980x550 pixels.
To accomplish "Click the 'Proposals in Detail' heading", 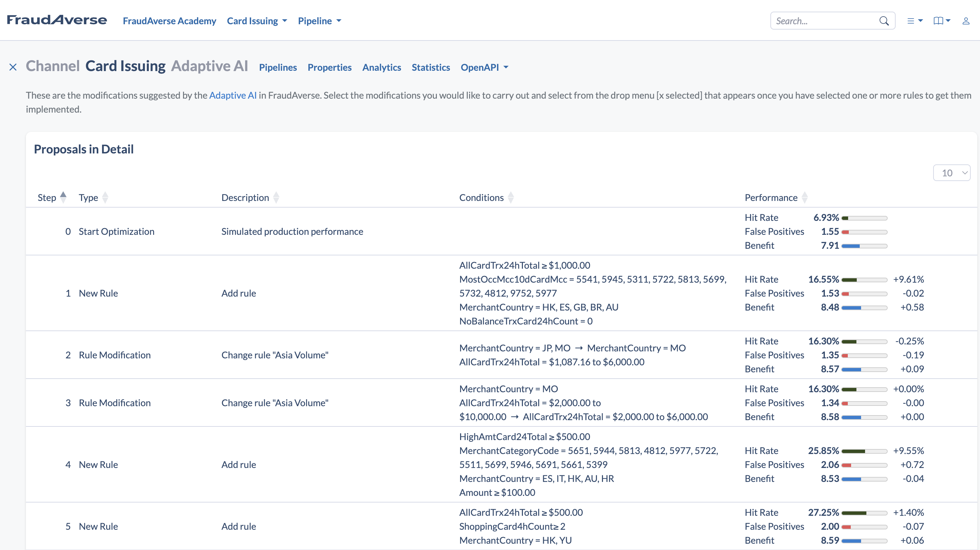I will [84, 149].
